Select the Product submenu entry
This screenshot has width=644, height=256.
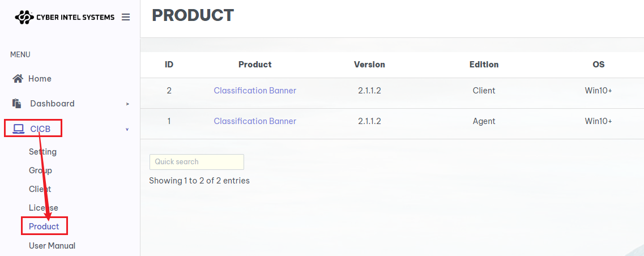pos(44,227)
